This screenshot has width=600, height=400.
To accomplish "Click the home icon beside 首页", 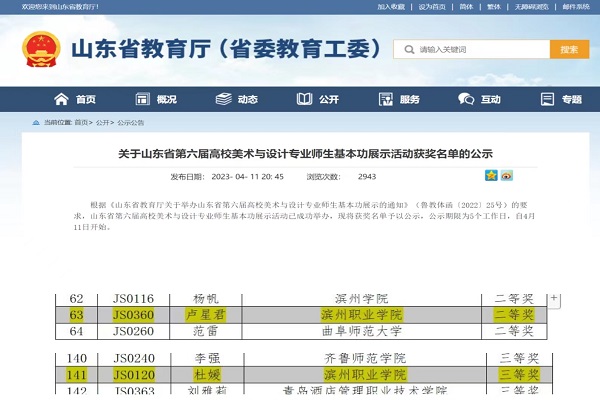I will [62, 100].
